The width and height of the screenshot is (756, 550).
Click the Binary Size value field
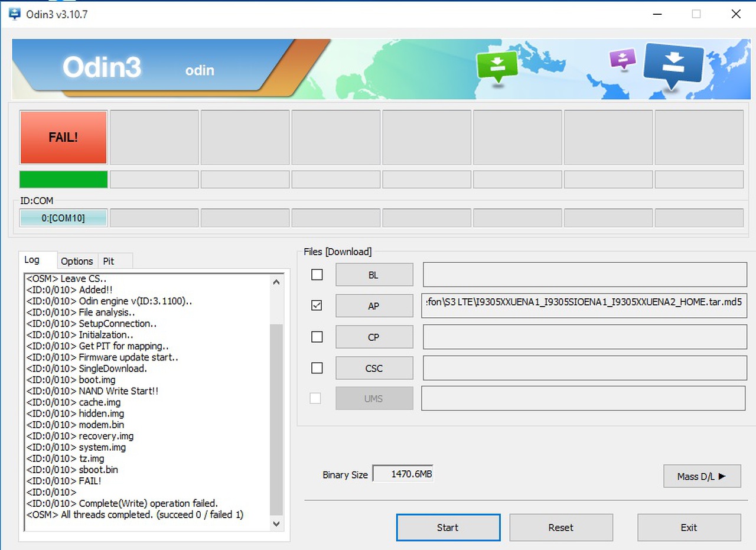pyautogui.click(x=403, y=474)
